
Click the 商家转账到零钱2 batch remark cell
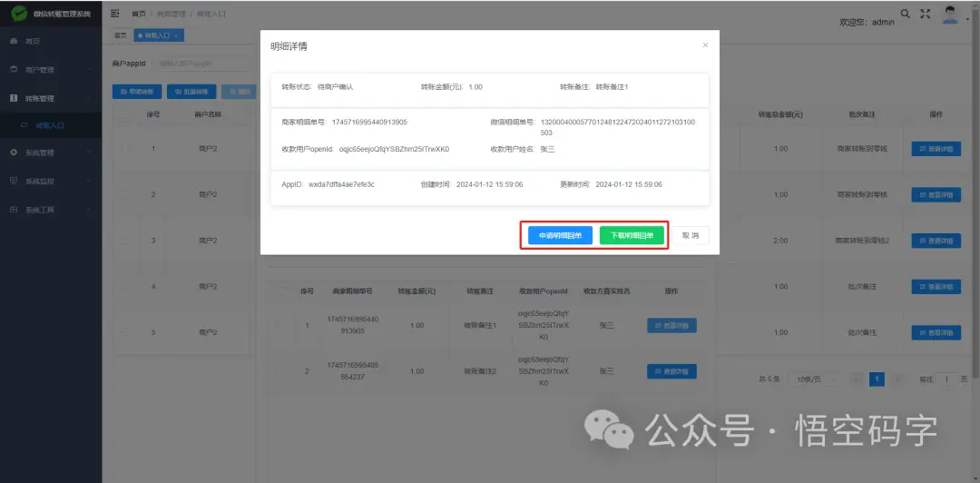coord(862,241)
